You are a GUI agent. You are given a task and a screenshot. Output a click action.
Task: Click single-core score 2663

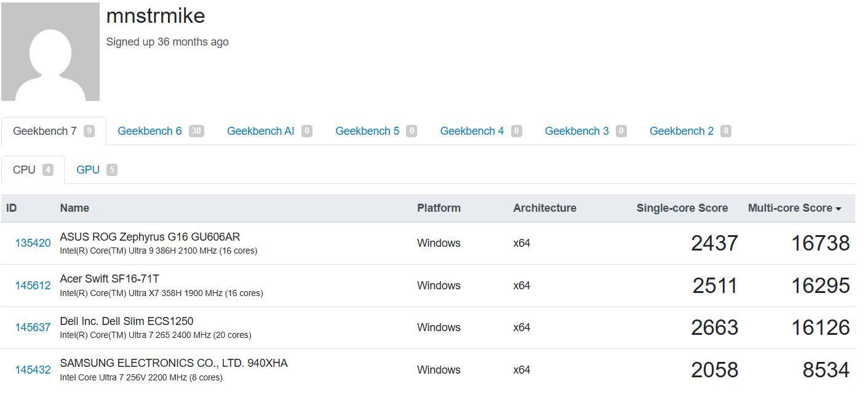(x=714, y=327)
